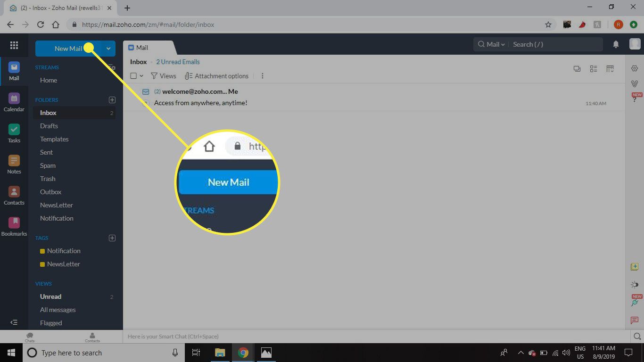Screen dimensions: 644x362
Task: Open the Mail module in sidebar
Action: pos(14,71)
